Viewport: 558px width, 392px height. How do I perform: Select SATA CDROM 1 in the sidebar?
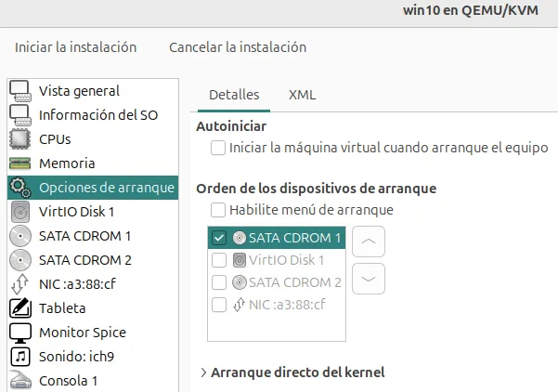pos(93,236)
